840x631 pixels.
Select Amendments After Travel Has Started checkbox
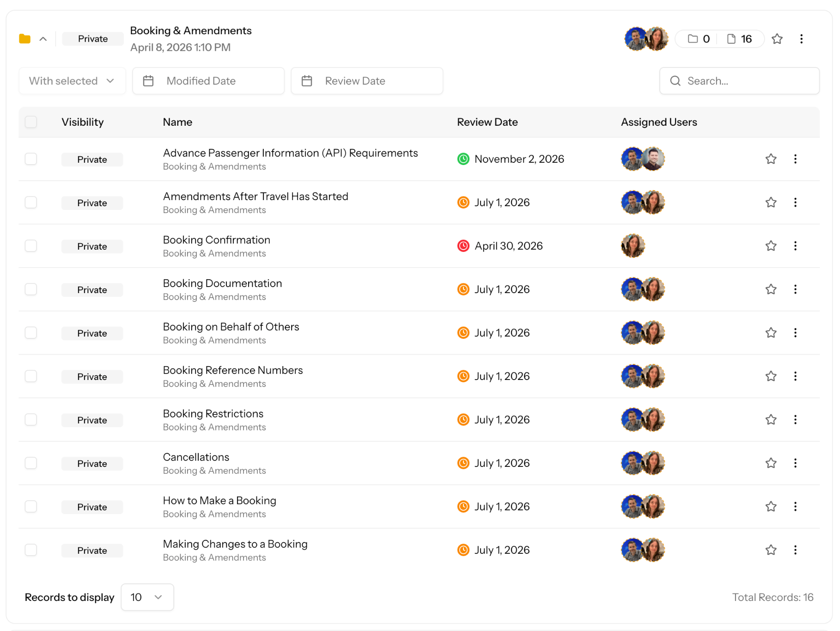(31, 202)
